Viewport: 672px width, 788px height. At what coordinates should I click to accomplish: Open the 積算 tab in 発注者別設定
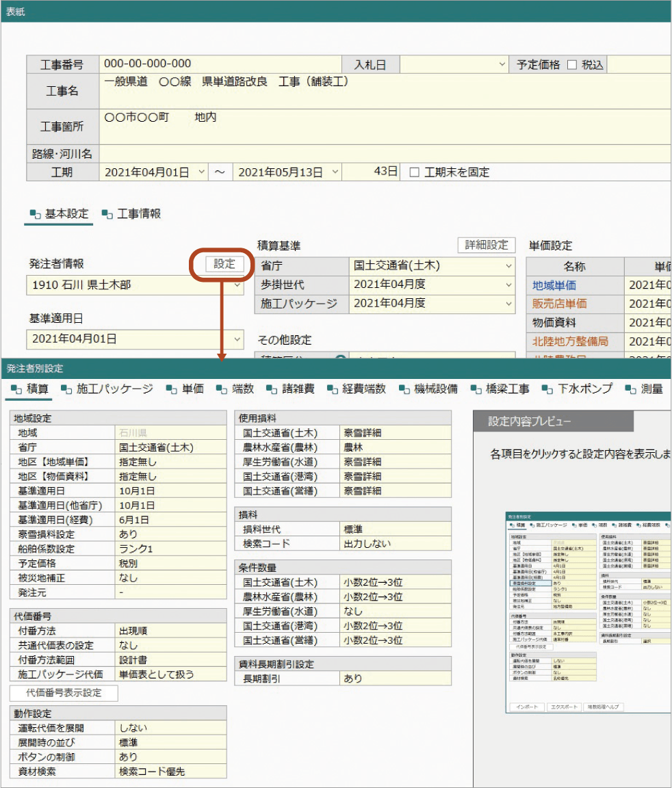[30, 389]
